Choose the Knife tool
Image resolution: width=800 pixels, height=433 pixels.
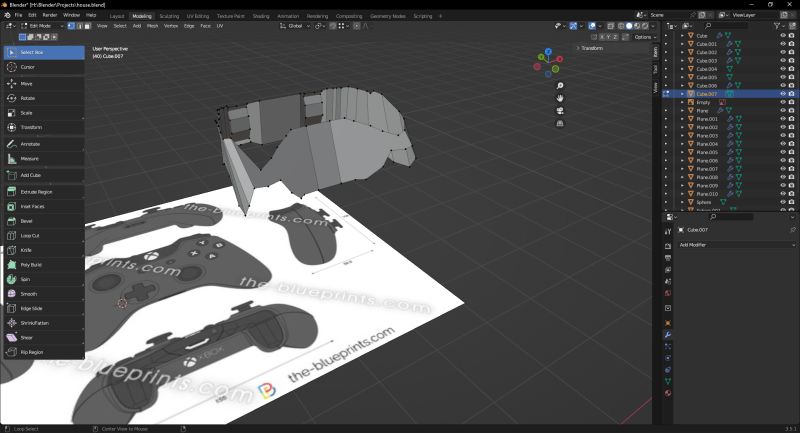(x=44, y=250)
